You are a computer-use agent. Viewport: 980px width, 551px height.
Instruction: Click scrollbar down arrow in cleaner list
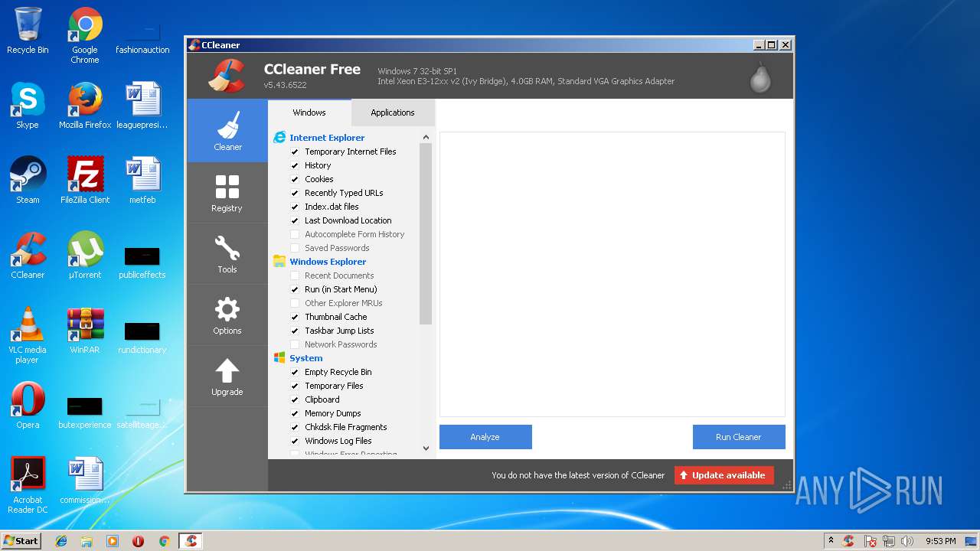[426, 448]
